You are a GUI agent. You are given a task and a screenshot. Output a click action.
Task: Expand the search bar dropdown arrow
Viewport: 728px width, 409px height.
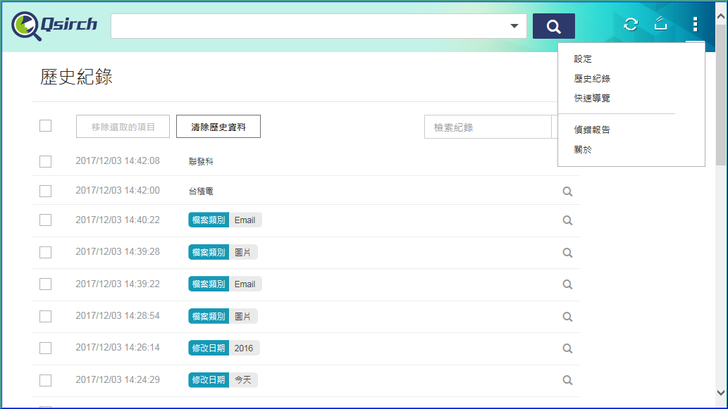[515, 26]
